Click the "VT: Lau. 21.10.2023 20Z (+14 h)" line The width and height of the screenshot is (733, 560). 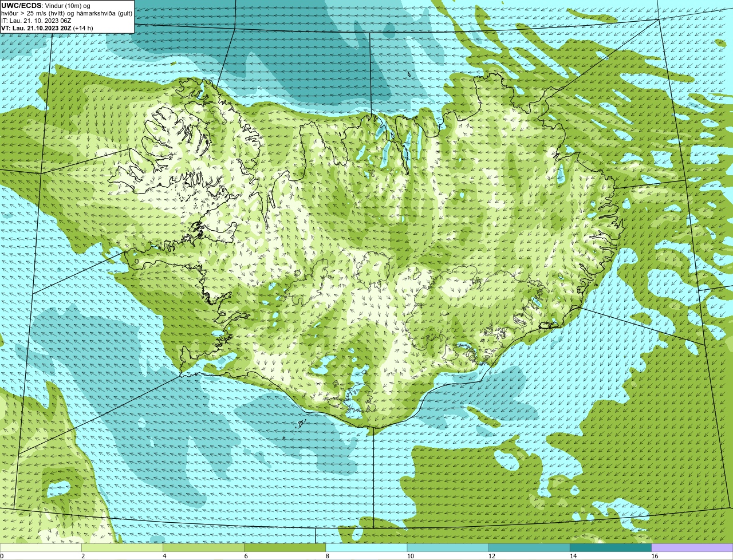point(48,27)
